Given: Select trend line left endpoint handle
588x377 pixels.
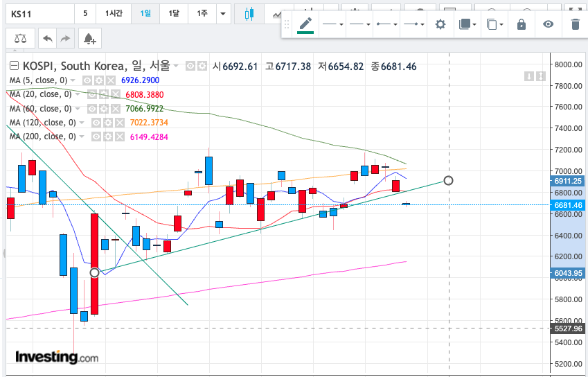Looking at the screenshot, I should (x=94, y=273).
